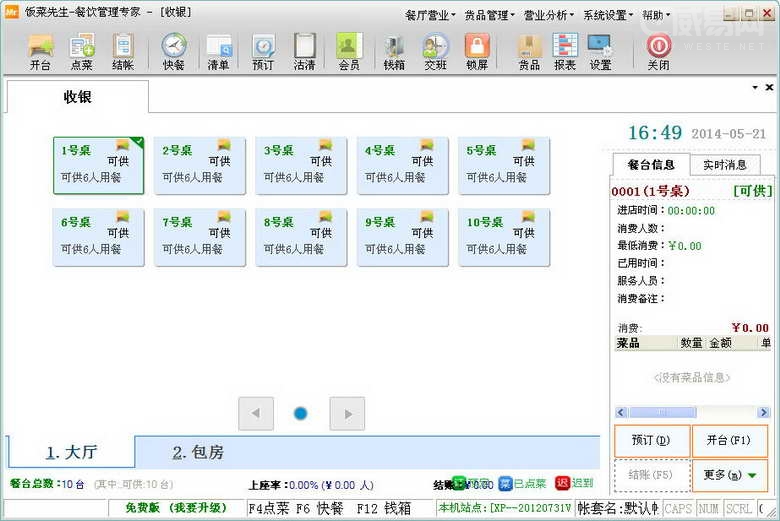The width and height of the screenshot is (780, 521).
Task: Click the 沽清 sold-out toolbar icon
Action: click(305, 51)
